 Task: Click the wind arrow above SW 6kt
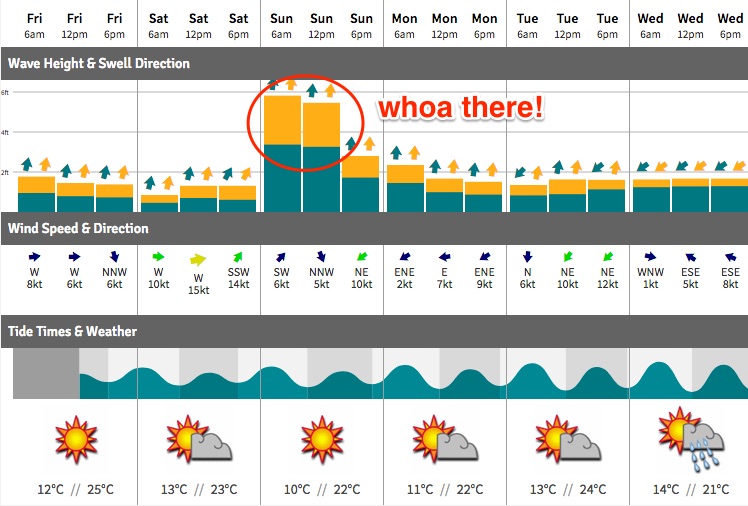281,257
